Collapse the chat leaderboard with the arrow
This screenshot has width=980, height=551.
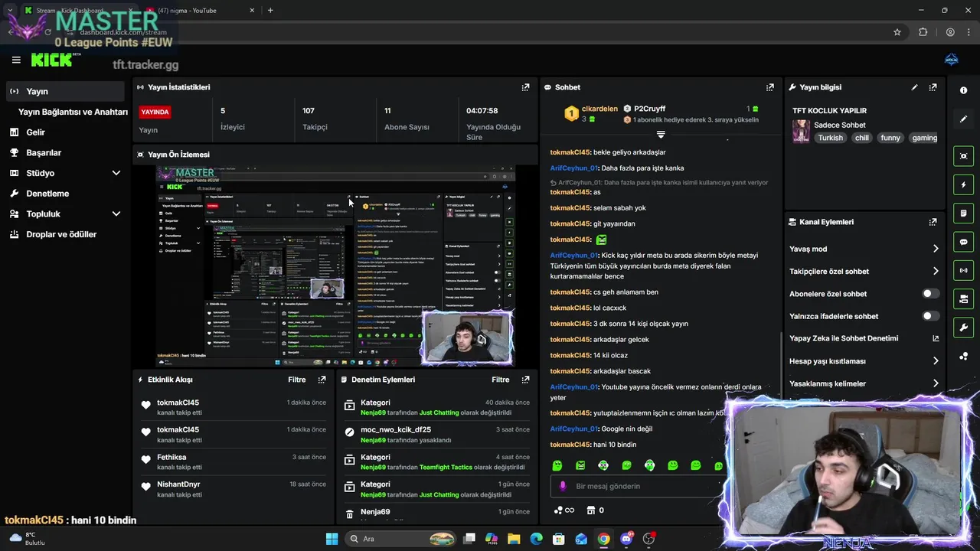661,135
